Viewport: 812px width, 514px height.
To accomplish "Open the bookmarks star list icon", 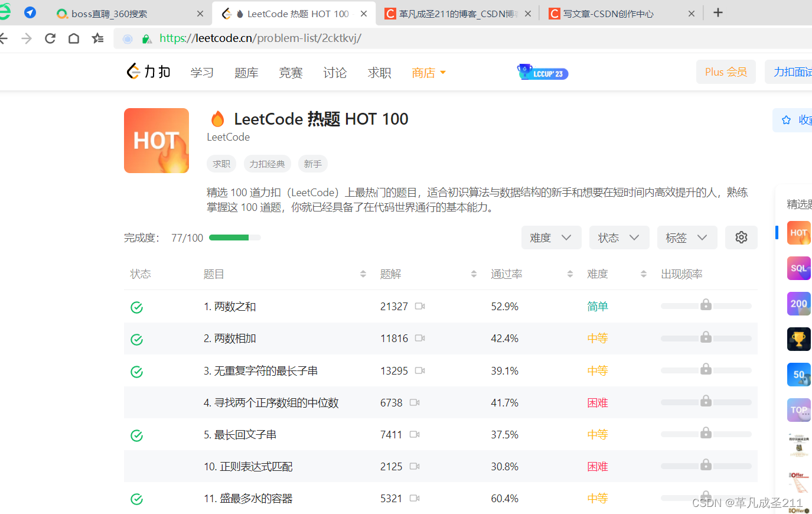I will tap(97, 38).
